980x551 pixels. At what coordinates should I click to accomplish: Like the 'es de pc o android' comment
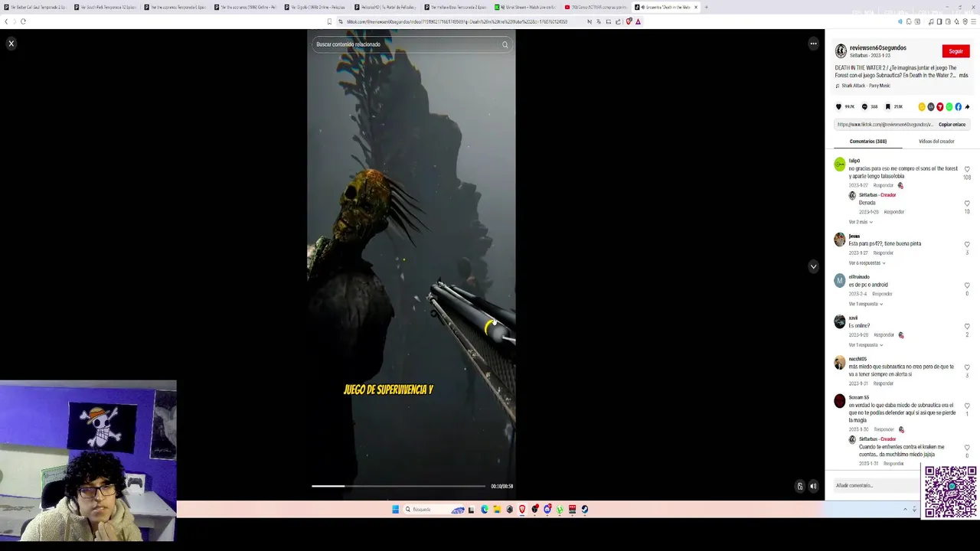[x=967, y=285]
